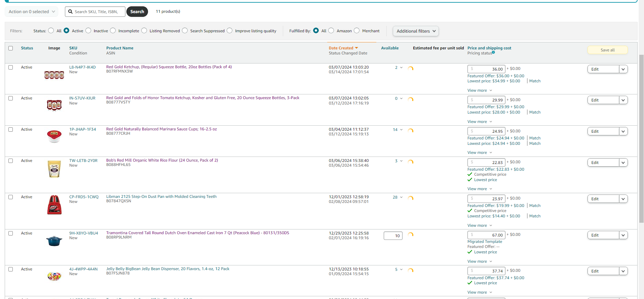Open the Tramontina Dutch Oven product image
The height and width of the screenshot is (299, 644).
pyautogui.click(x=54, y=241)
